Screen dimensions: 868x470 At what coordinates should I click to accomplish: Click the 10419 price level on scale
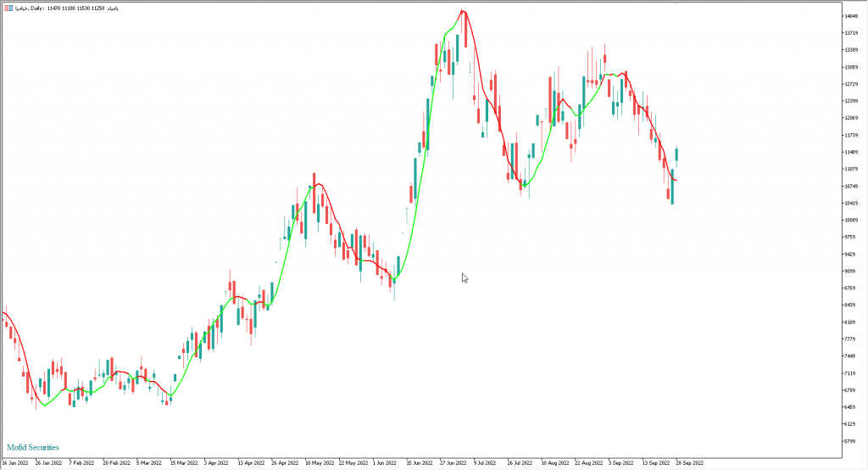(851, 203)
